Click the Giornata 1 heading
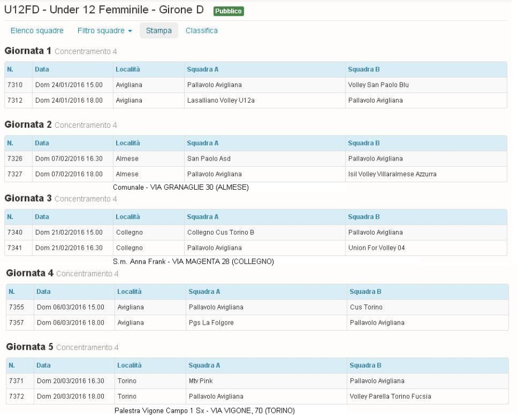This screenshot has width=518, height=420. pos(28,51)
